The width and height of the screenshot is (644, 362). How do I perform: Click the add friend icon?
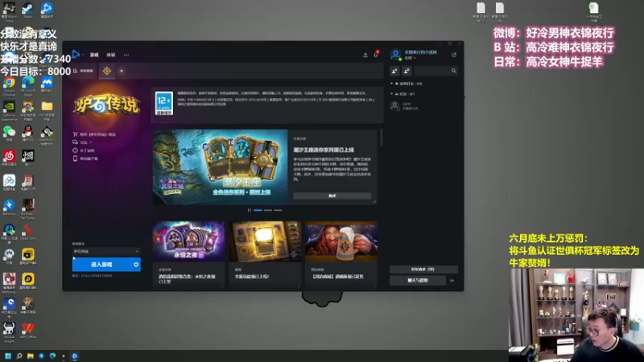click(394, 71)
